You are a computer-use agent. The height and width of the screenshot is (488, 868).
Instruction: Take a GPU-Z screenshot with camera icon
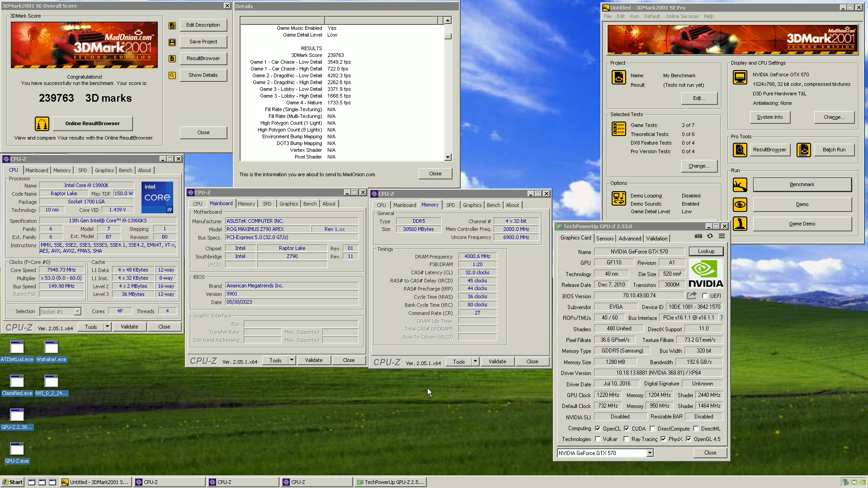[x=698, y=236]
